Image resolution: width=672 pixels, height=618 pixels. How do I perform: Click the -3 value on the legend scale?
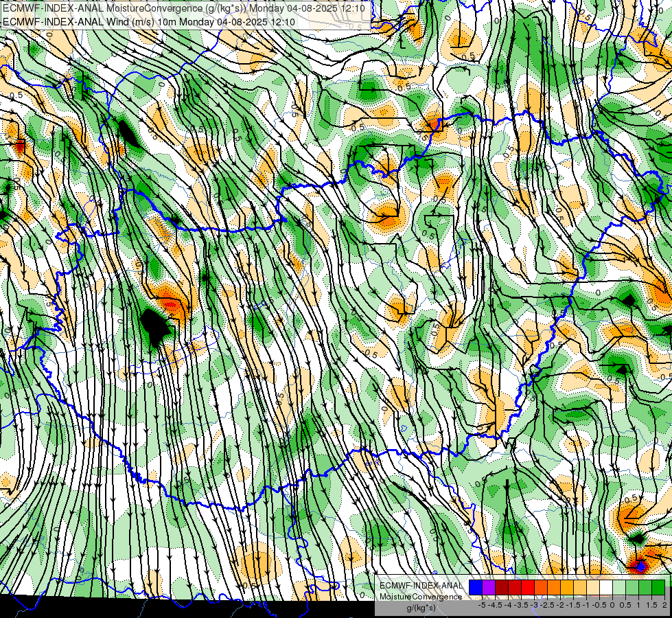click(535, 605)
